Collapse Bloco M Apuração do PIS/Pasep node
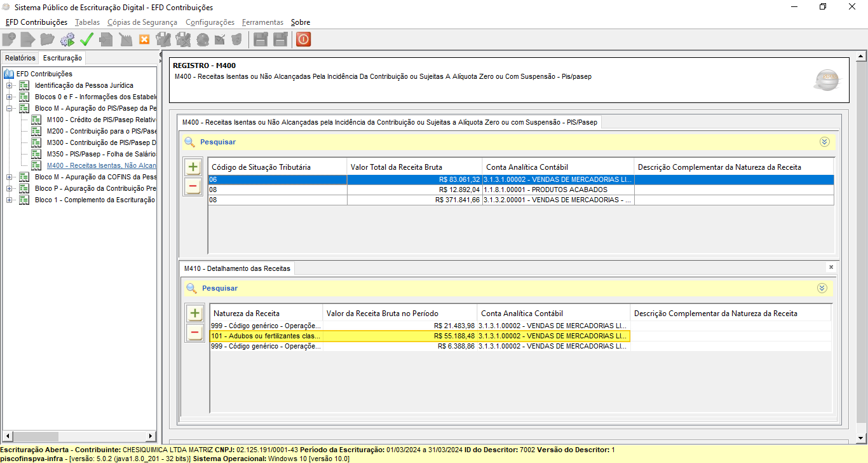Viewport: 868px width, 463px height. click(9, 108)
